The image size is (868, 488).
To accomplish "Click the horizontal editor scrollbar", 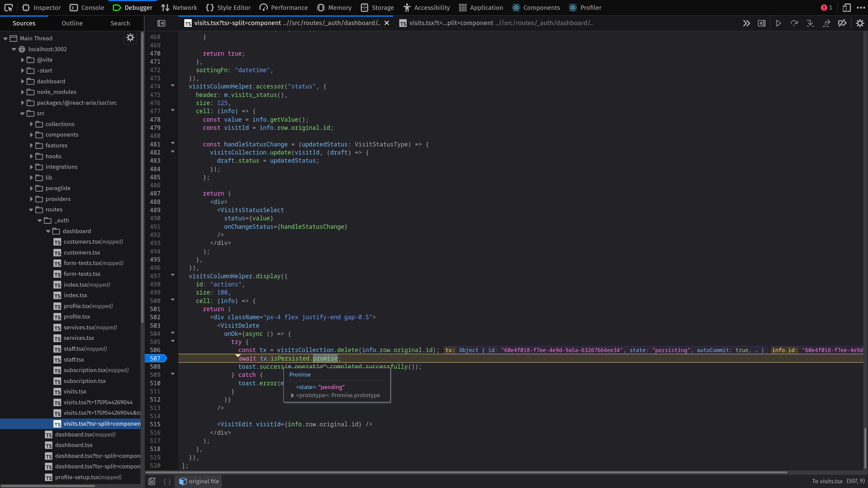I will 466,472.
